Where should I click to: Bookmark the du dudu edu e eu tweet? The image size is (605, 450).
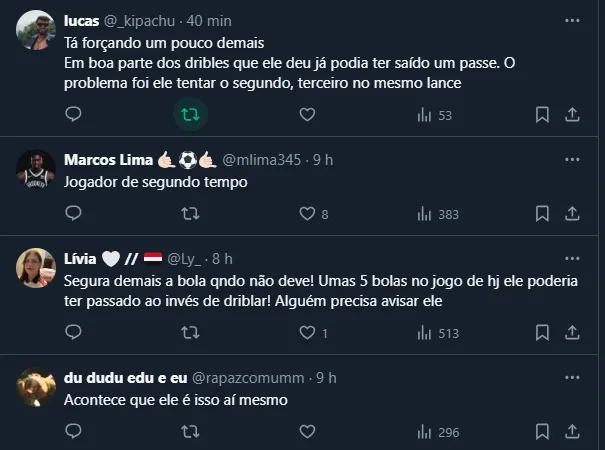(x=542, y=431)
